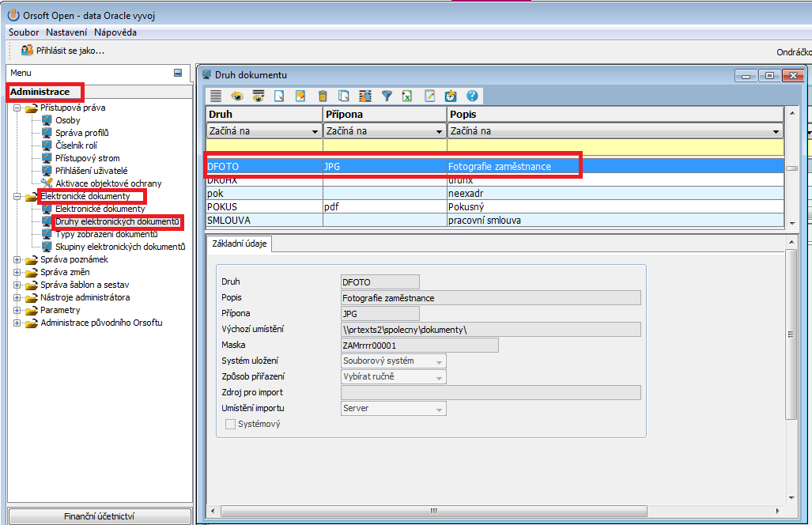Image resolution: width=812 pixels, height=525 pixels.
Task: Click the Finanční účetnictví button
Action: click(x=100, y=516)
